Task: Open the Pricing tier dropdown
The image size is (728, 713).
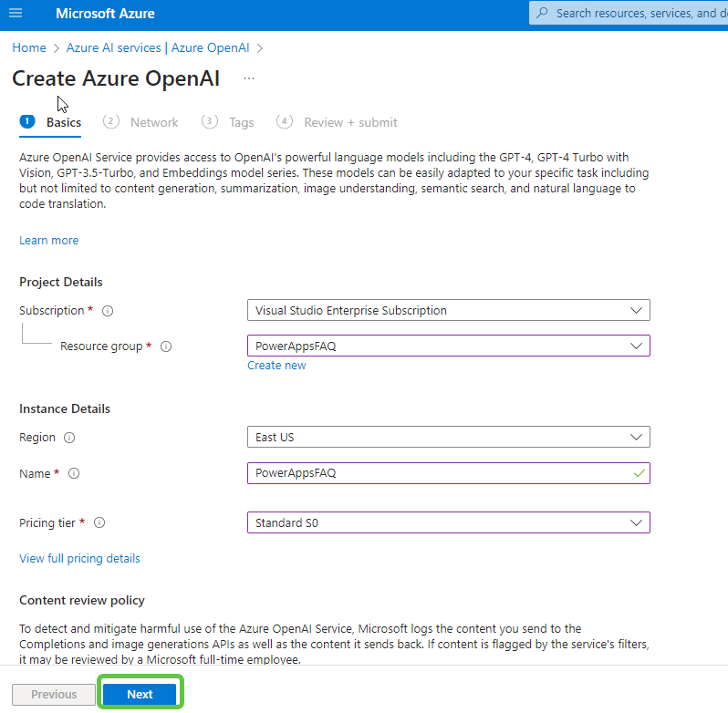Action: click(448, 523)
